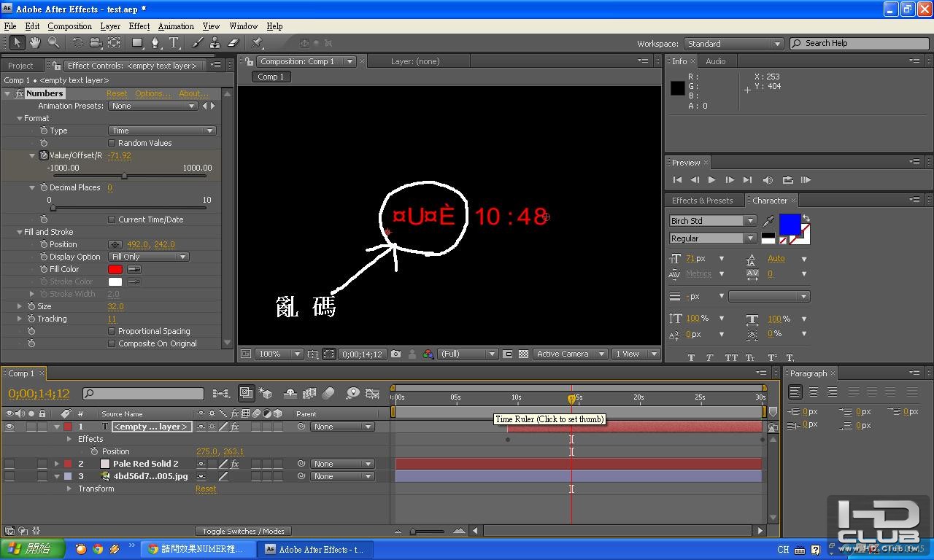
Task: Check the Composite On Original option
Action: point(112,343)
